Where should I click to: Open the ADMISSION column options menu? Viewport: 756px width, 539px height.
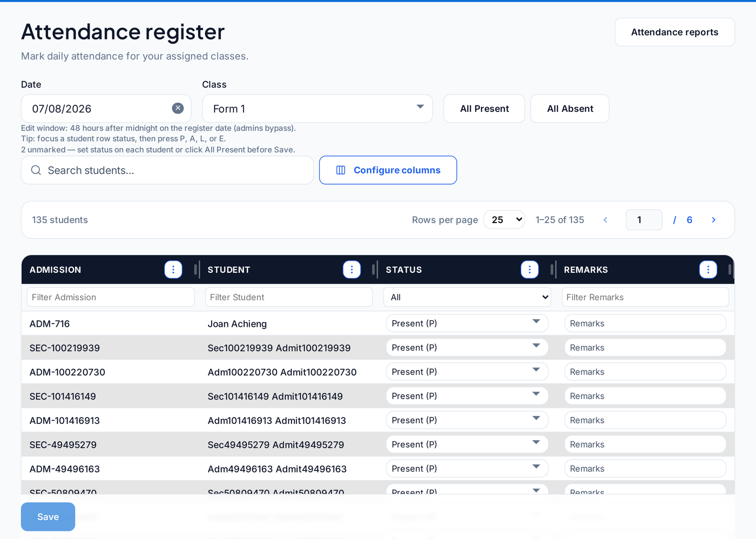click(173, 269)
